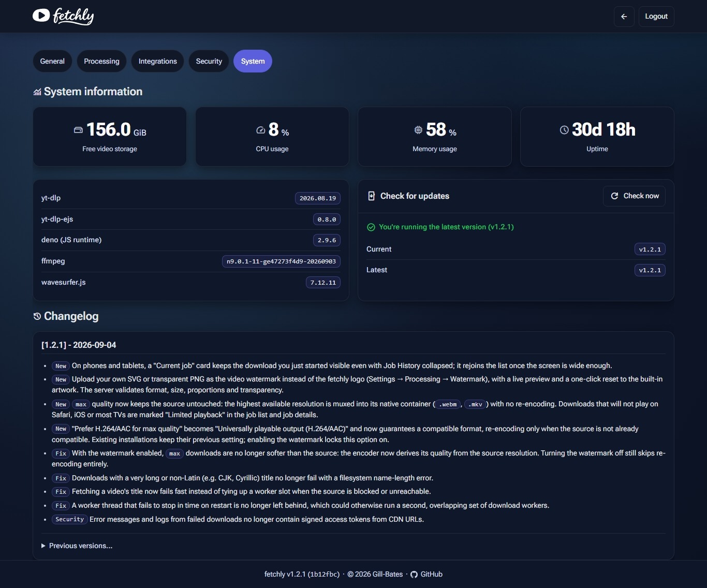The width and height of the screenshot is (707, 588).
Task: Click the yt-dlp-ejs version 0.8.0 badge
Action: click(x=327, y=219)
